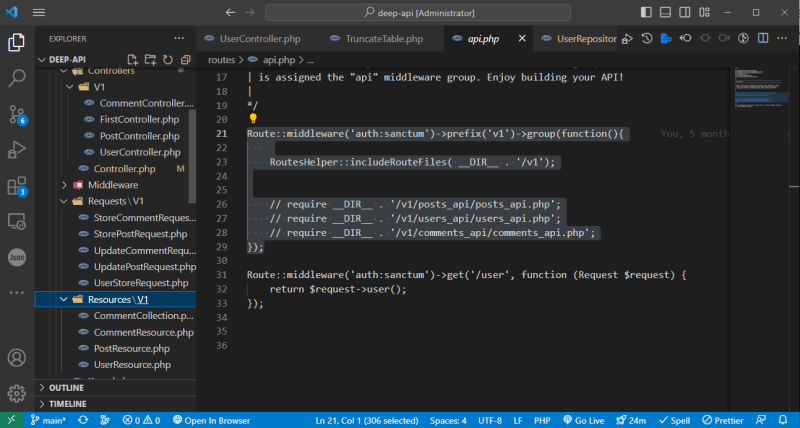Open the modified Controller.php file
This screenshot has height=428, width=800.
[x=124, y=169]
